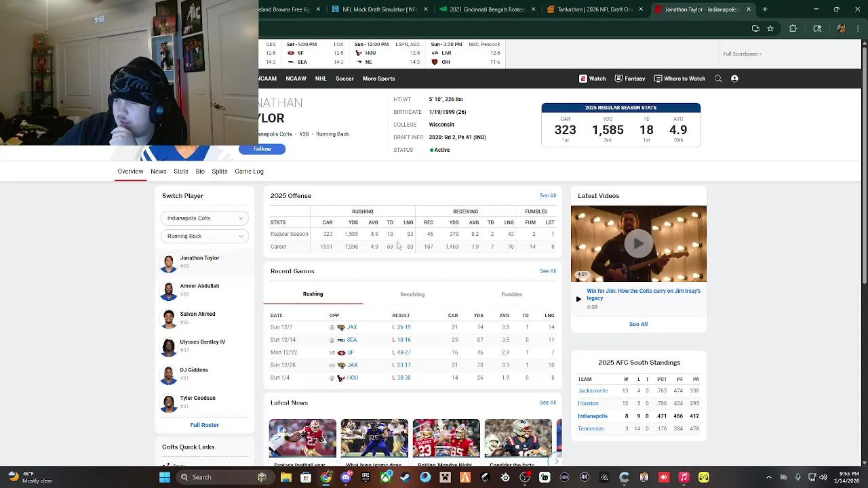The width and height of the screenshot is (868, 488).
Task: Switch to the Bio tab
Action: point(200,171)
